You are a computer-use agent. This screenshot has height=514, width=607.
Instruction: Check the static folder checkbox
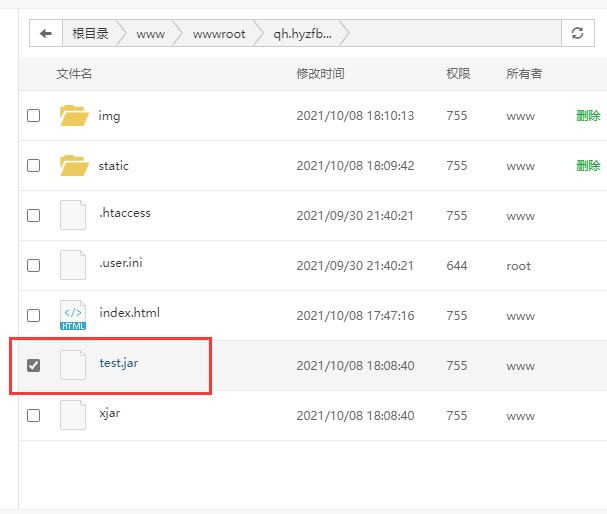pyautogui.click(x=33, y=165)
